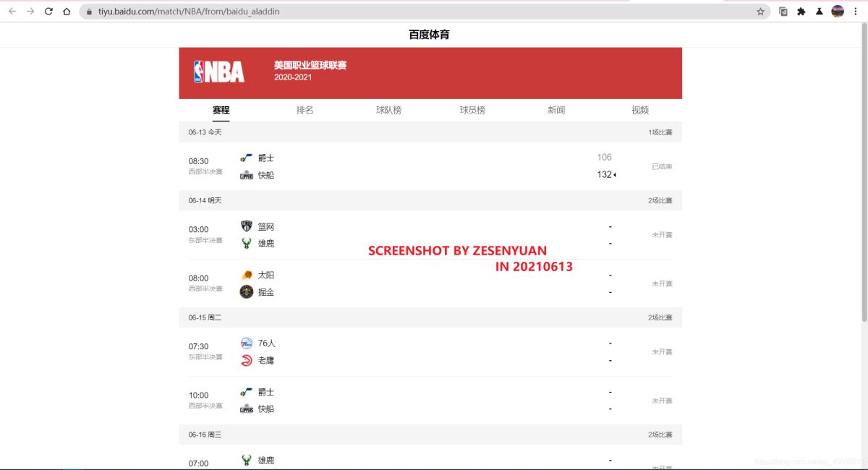
Task: Click the Hawks team logo
Action: 247,360
